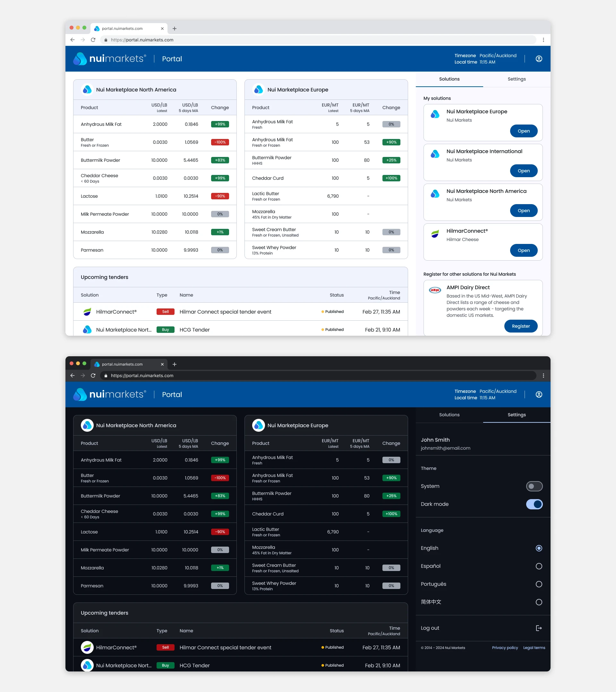
Task: Click the reload icon in the light browser window
Action: (93, 39)
